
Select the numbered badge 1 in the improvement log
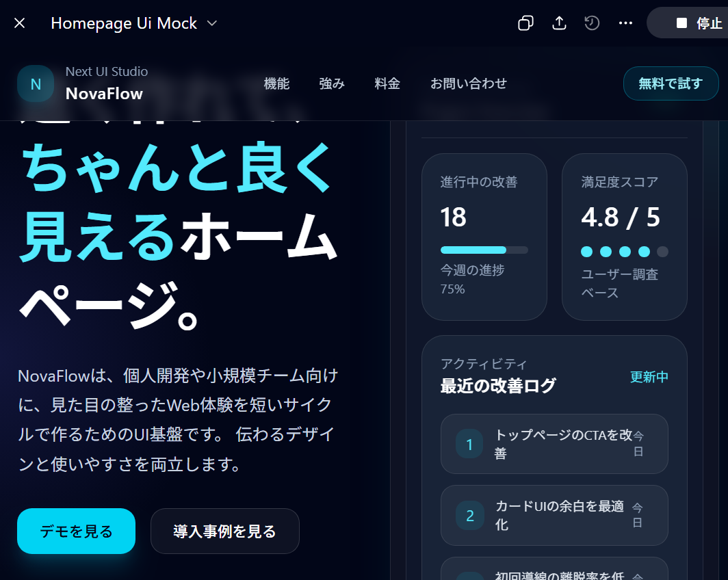[x=469, y=444]
